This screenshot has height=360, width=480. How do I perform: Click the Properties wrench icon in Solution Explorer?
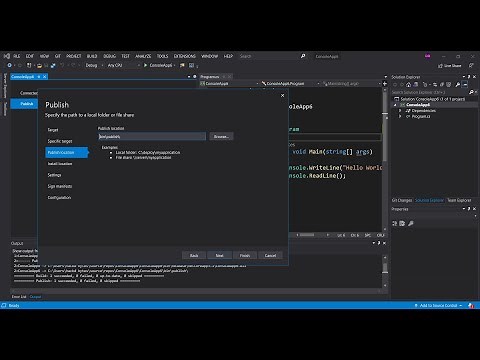458,85
